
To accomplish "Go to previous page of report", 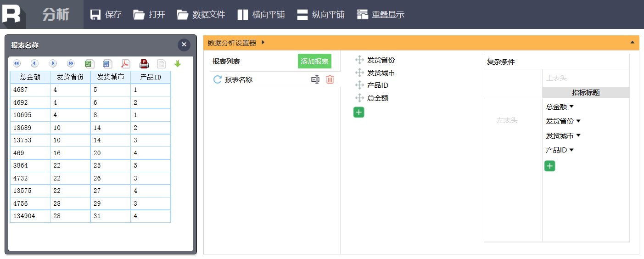I will tap(34, 63).
